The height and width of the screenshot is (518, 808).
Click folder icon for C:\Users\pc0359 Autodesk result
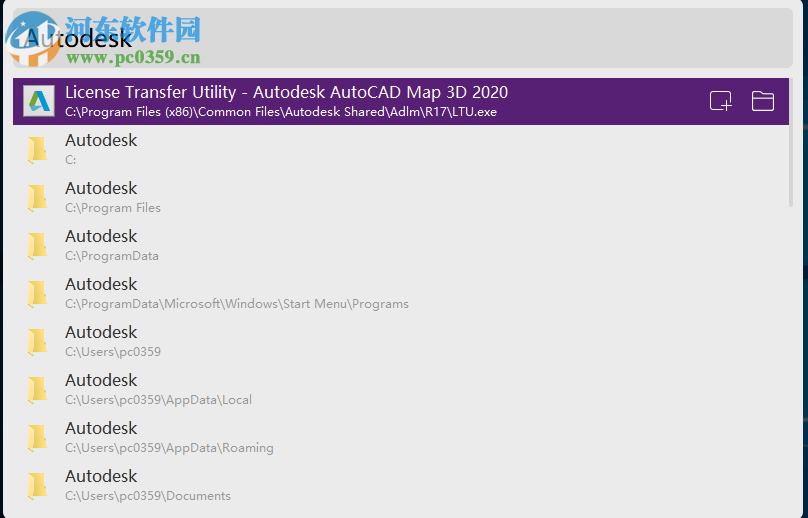(38, 341)
